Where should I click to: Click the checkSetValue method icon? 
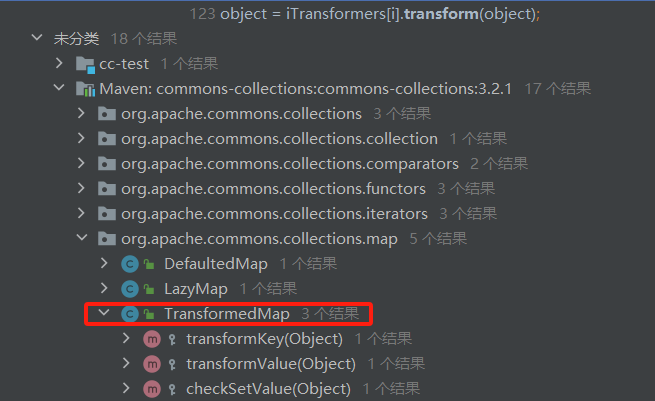pos(152,389)
